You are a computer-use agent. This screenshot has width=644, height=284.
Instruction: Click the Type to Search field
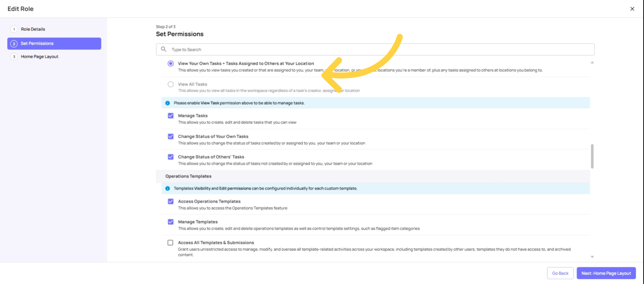point(375,50)
